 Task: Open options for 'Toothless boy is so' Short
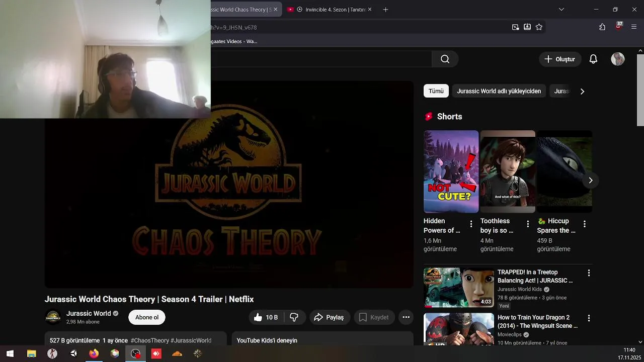pyautogui.click(x=528, y=224)
